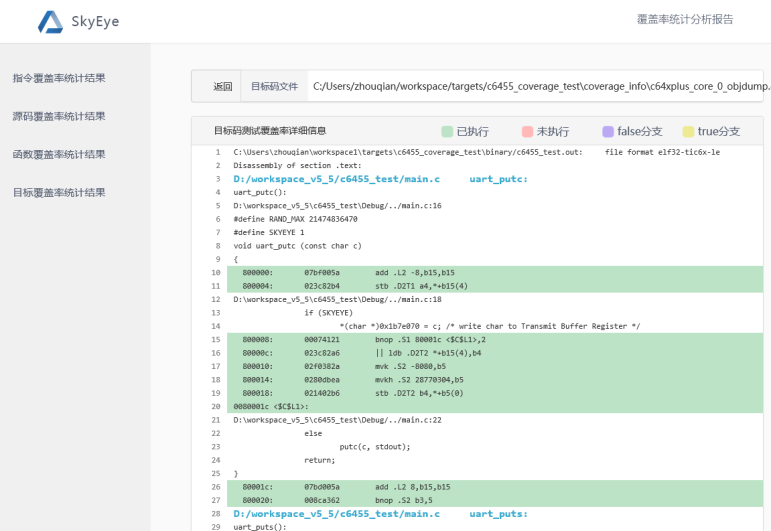Select the 'putc(c, stdout);' source line
771x531 pixels.
tap(375, 447)
